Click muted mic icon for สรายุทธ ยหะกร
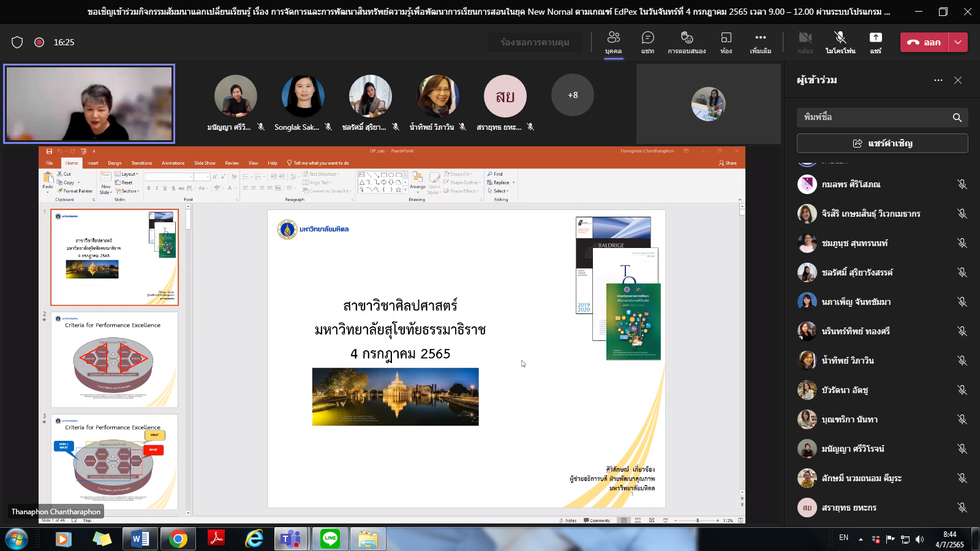 click(x=962, y=508)
